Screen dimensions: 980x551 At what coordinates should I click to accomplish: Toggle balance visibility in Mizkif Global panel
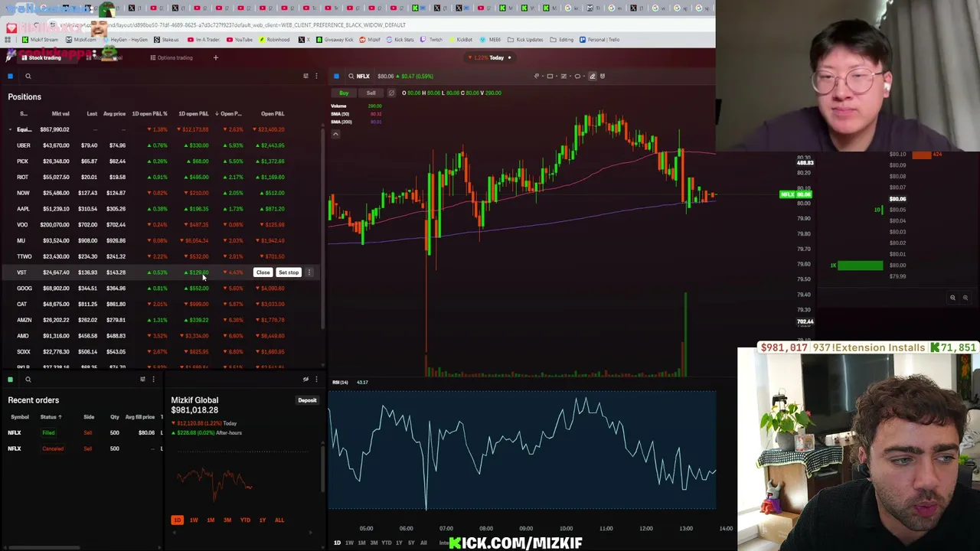click(x=305, y=380)
